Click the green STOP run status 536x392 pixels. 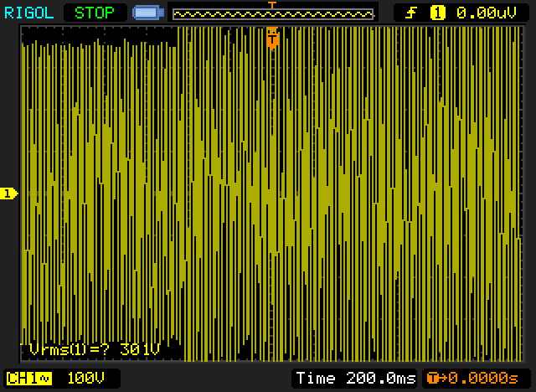[x=95, y=13]
